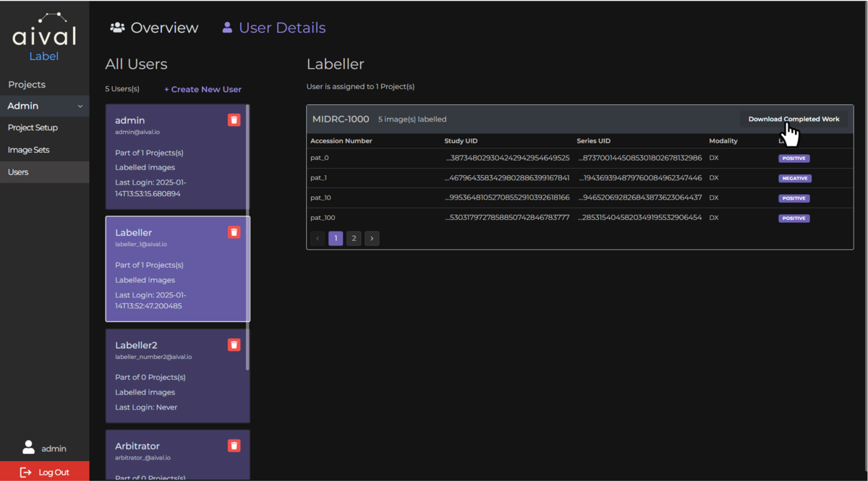Select page 2 of the labelled images
The height and width of the screenshot is (482, 868).
[x=354, y=238]
